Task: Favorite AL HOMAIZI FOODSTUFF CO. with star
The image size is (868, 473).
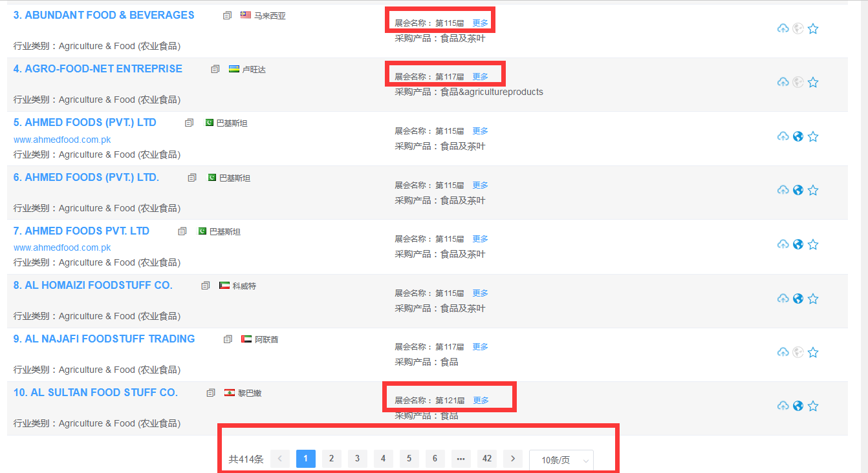Action: click(813, 299)
